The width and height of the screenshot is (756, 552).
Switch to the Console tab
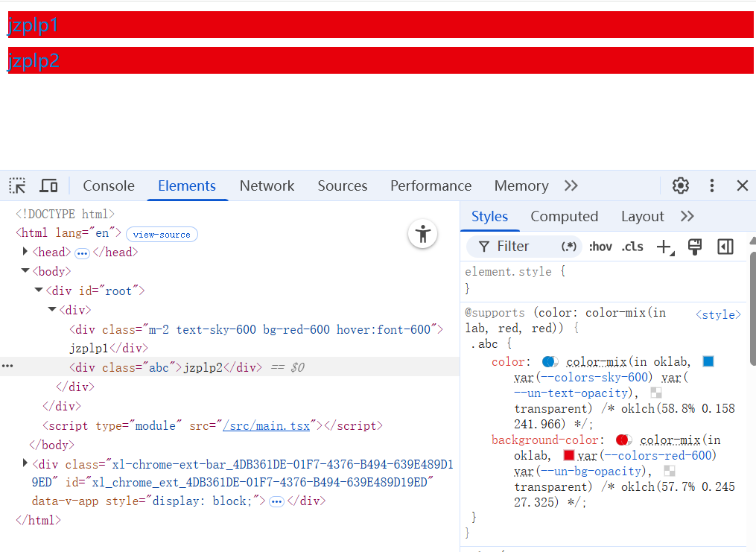coord(109,185)
